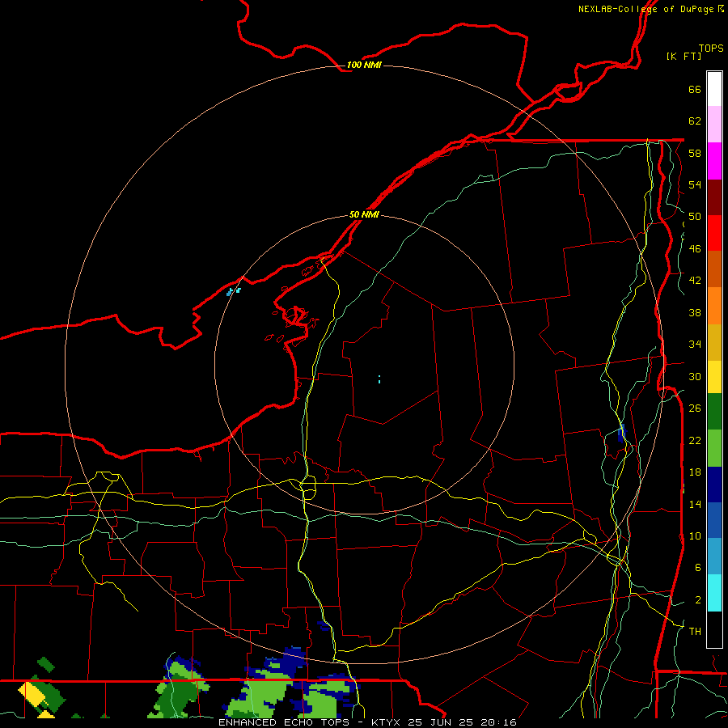Click the '50 NMI' range ring label
Viewport: 728px width, 728px height.
(x=364, y=214)
